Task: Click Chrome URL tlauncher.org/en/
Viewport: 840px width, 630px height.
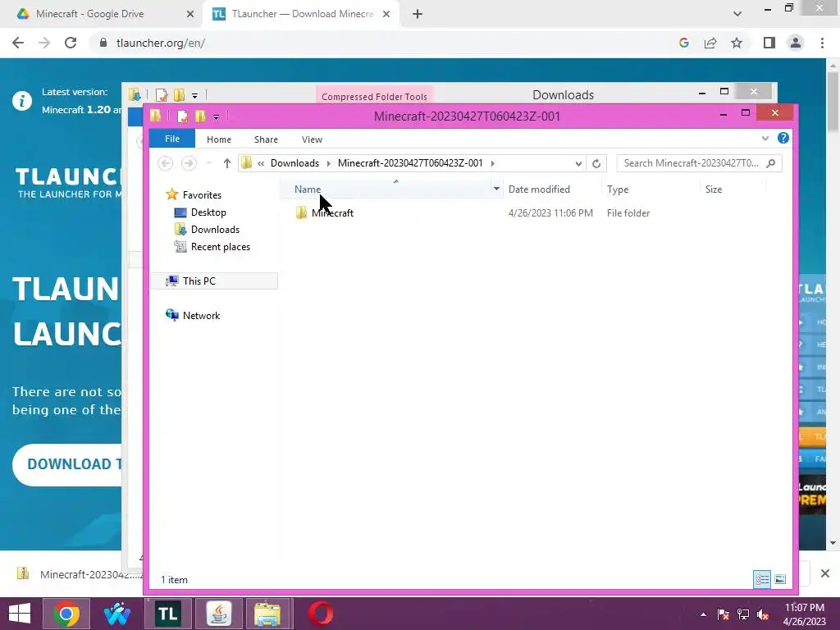Action: coord(161,43)
